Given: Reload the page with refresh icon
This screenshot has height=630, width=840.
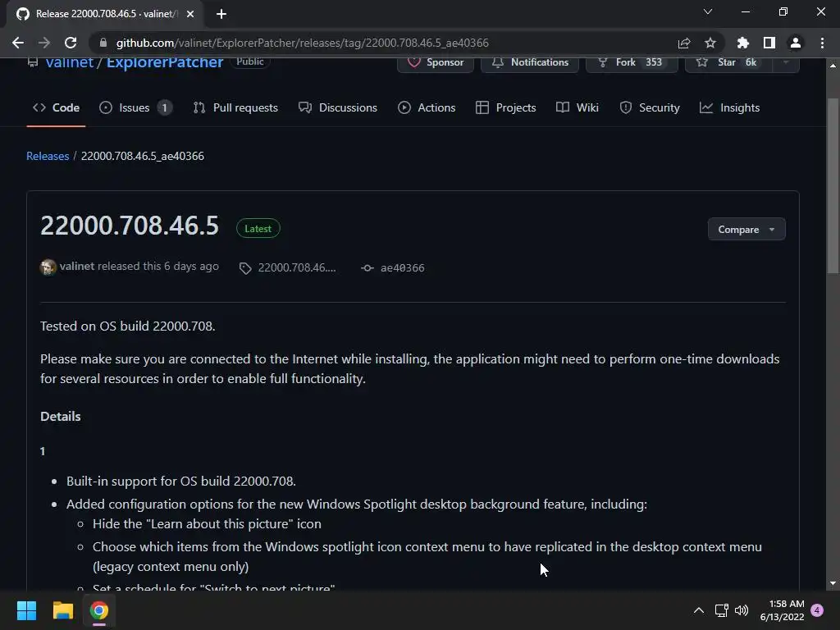Looking at the screenshot, I should click(71, 43).
